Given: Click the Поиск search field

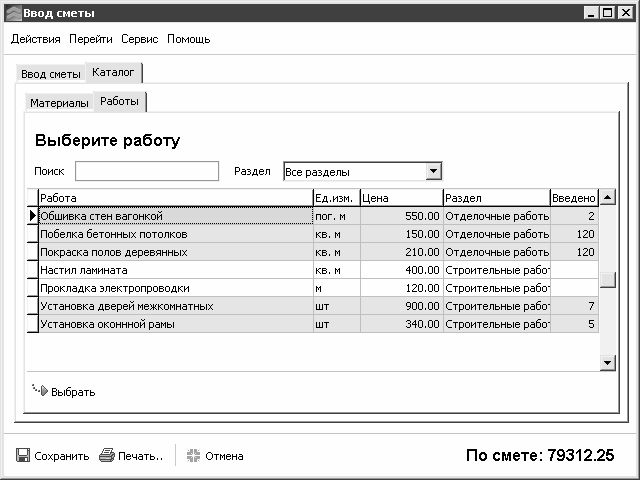Looking at the screenshot, I should pyautogui.click(x=147, y=171).
